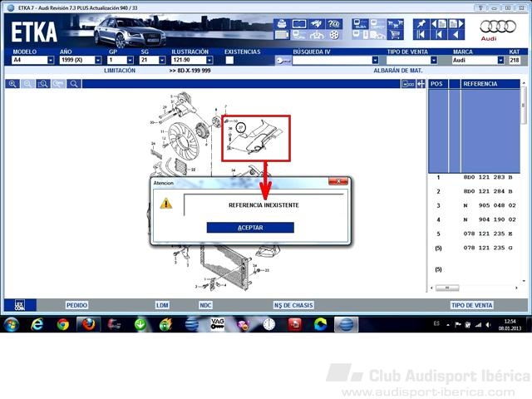Click the zoom area selection icon
Screen dimensions: 532x399
pos(43,84)
